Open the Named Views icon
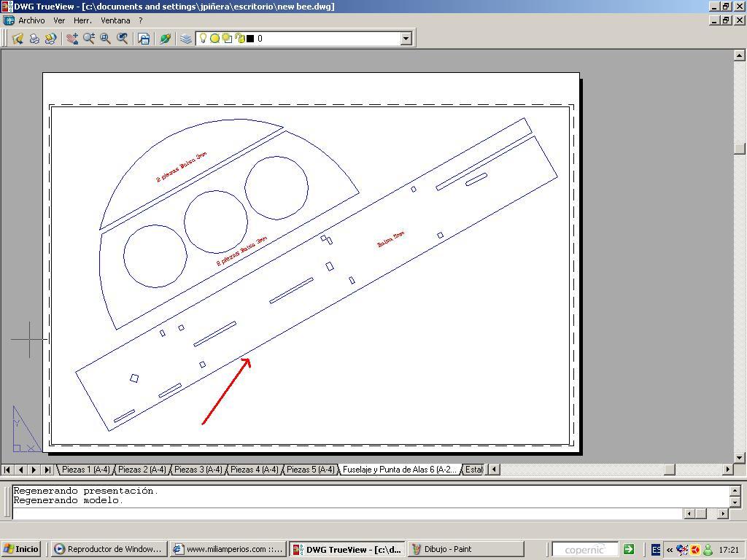The width and height of the screenshot is (747, 560). [144, 39]
